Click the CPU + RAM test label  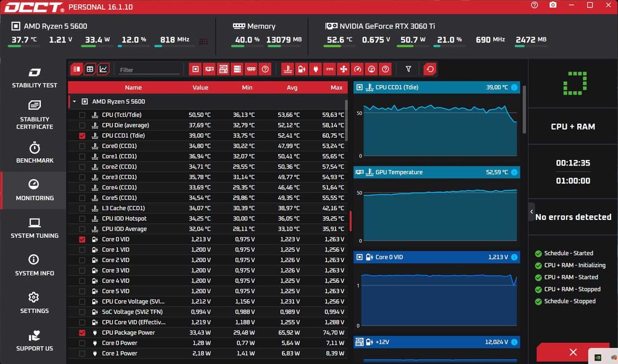point(573,127)
